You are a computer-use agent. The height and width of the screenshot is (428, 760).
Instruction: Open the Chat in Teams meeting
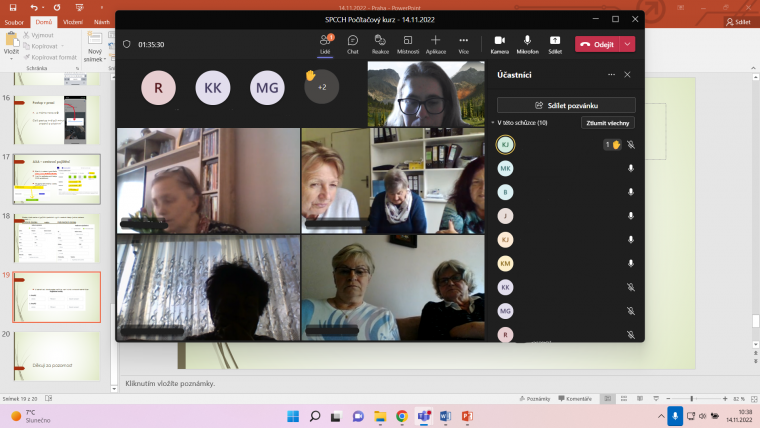pos(353,44)
